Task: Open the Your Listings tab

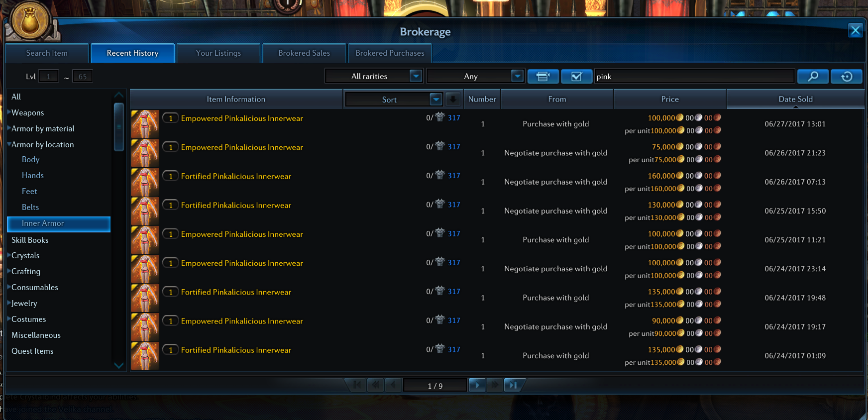Action: click(218, 53)
